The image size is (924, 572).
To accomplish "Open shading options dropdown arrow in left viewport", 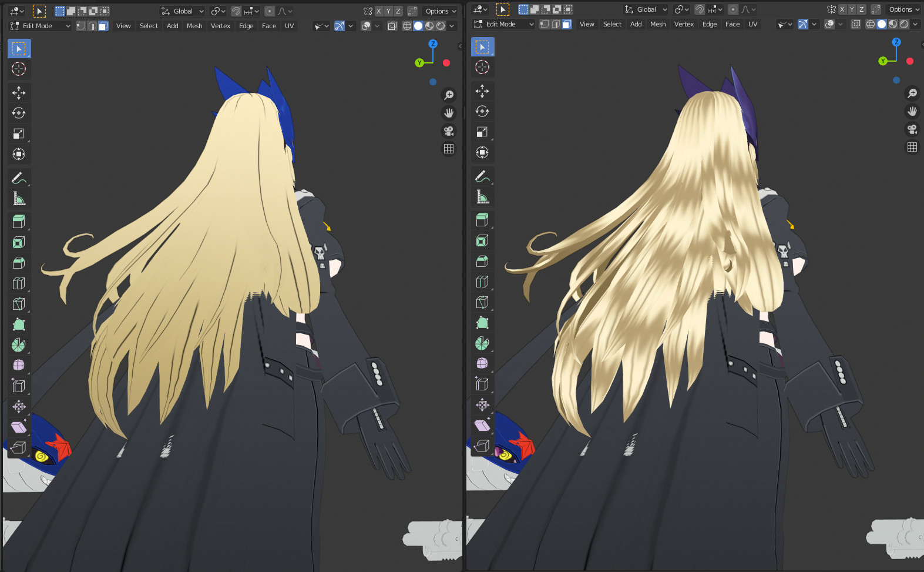I will pos(452,26).
